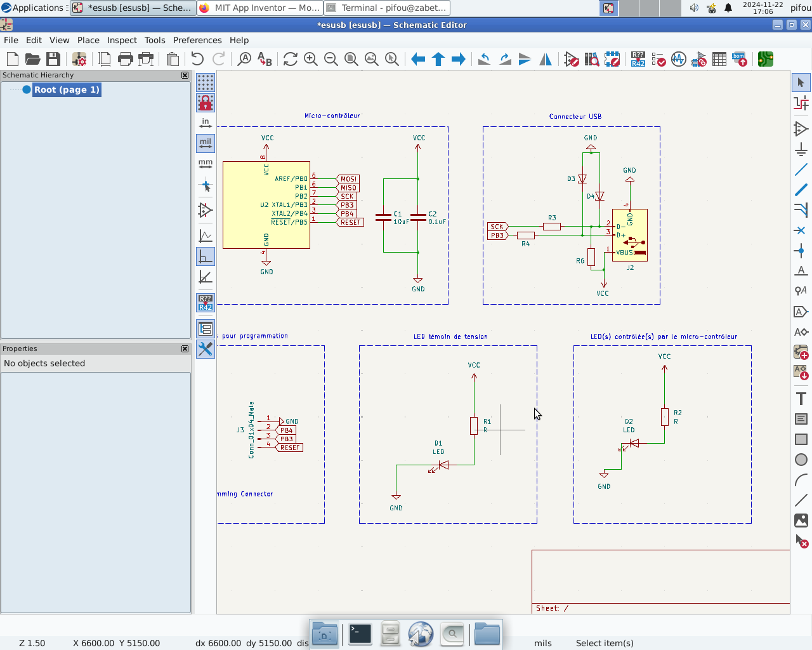Select Root (page 1) in hierarchy
Screen dimensions: 812x650
67,90
